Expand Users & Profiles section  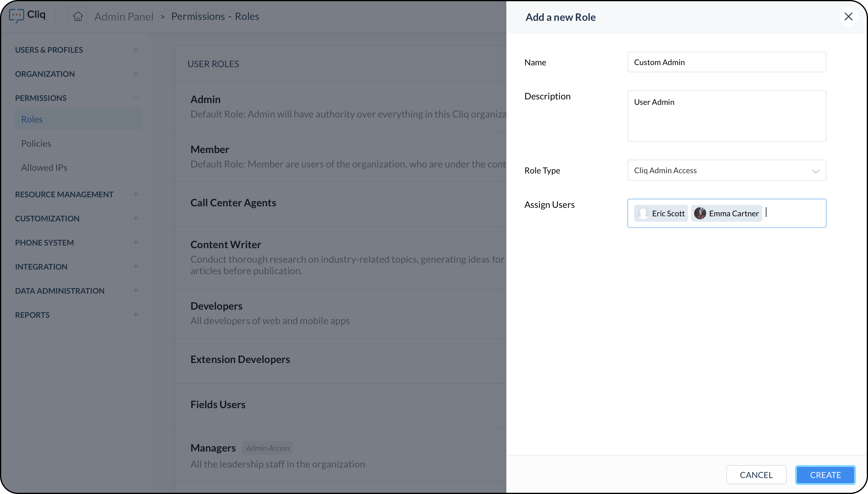[136, 49]
